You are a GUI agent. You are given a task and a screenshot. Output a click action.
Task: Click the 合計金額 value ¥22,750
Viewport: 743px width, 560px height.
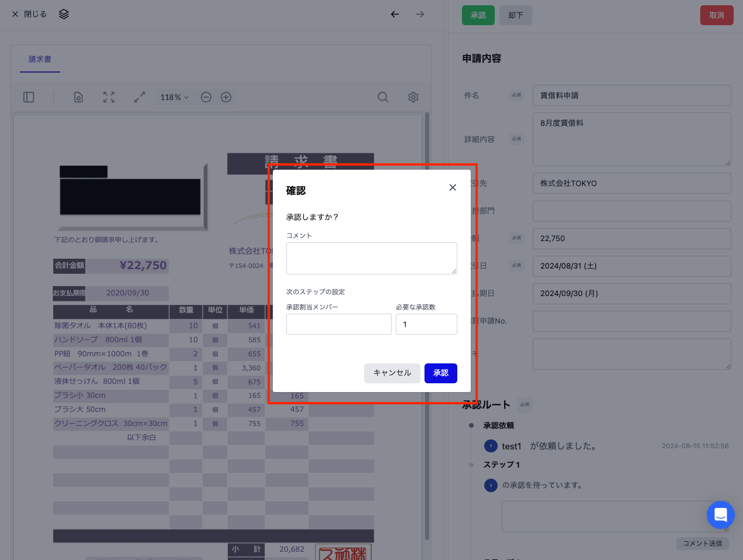(143, 266)
